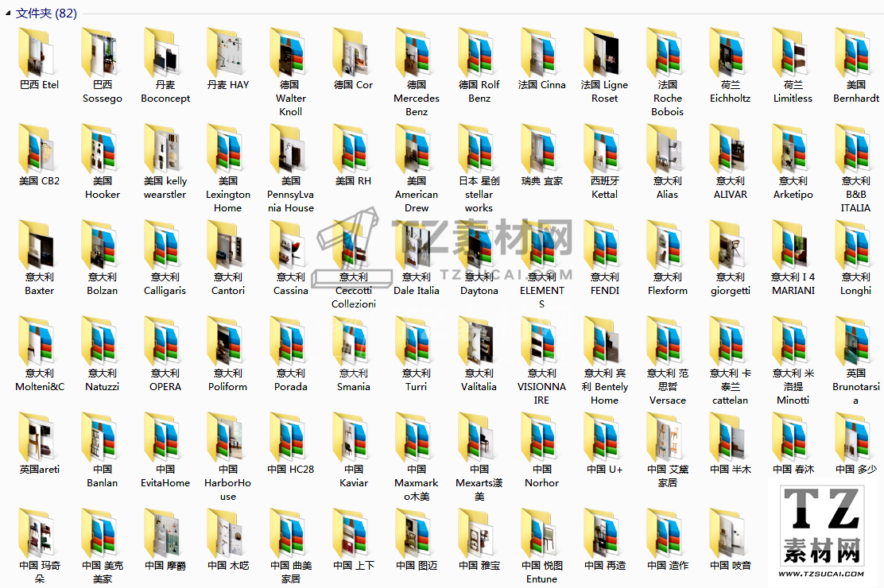The height and width of the screenshot is (588, 884).
Task: Select the 美国 PennsyLvania House folder icon
Action: (289, 149)
